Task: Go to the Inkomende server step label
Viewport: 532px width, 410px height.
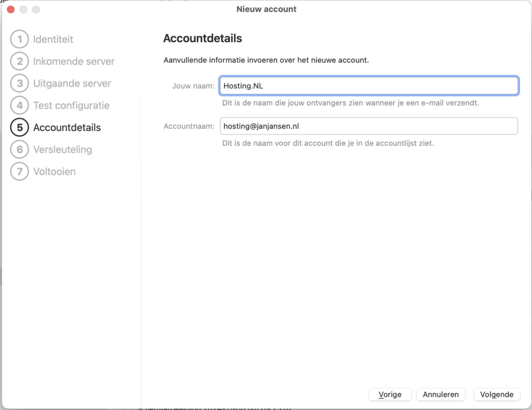Action: coord(74,61)
